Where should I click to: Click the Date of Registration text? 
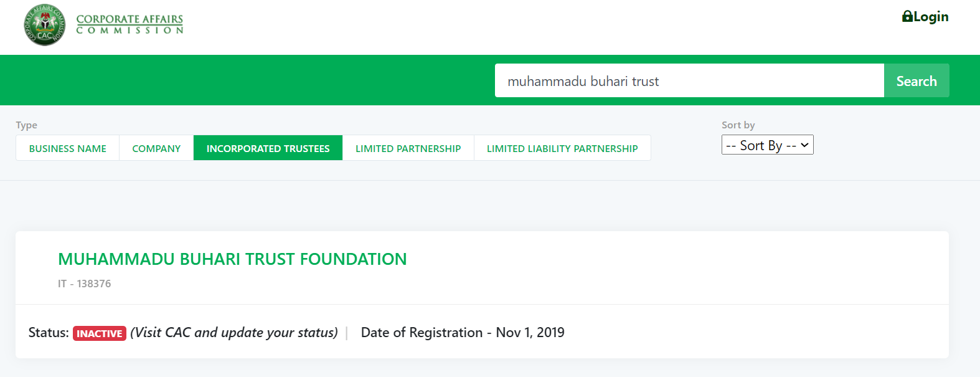[463, 333]
